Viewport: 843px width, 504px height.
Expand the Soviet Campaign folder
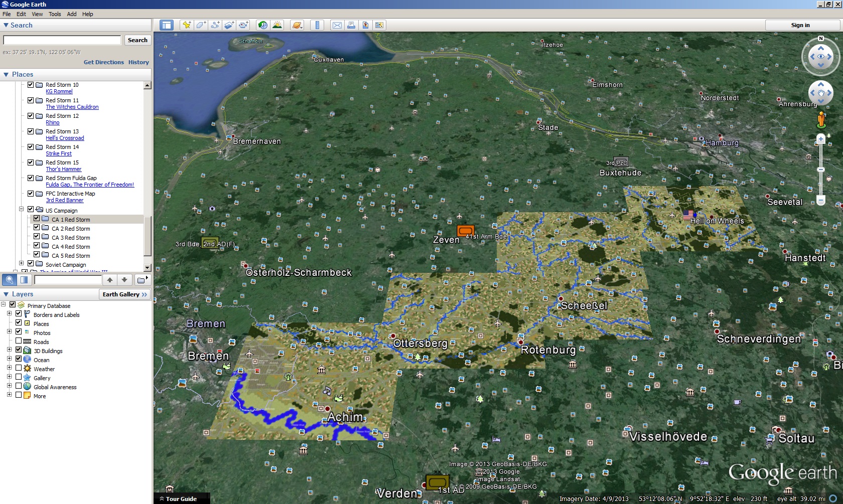coord(22,263)
